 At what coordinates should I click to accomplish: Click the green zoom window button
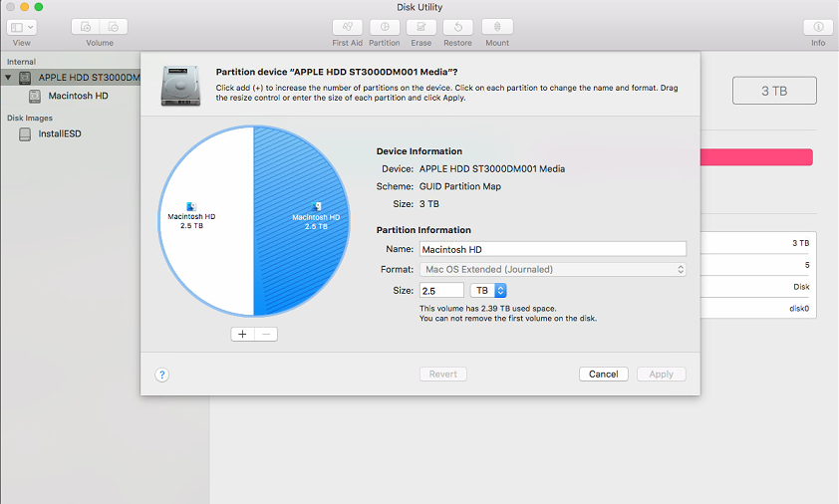39,7
